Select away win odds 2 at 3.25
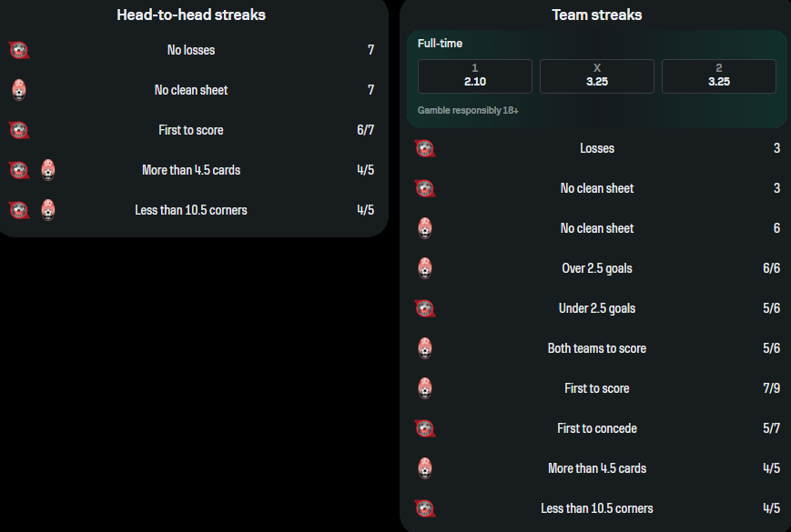Image resolution: width=791 pixels, height=532 pixels. [x=719, y=76]
